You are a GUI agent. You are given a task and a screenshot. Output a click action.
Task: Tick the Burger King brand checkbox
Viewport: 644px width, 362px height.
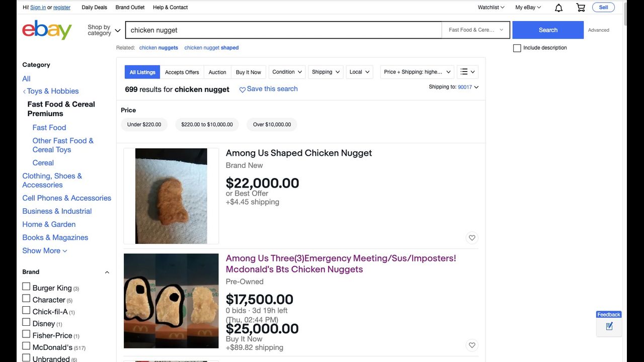26,287
